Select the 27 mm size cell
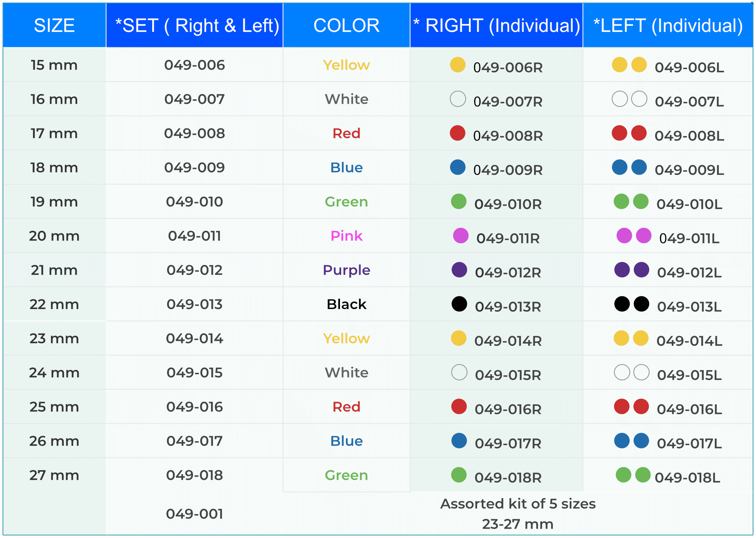The width and height of the screenshot is (756, 538). tap(54, 475)
